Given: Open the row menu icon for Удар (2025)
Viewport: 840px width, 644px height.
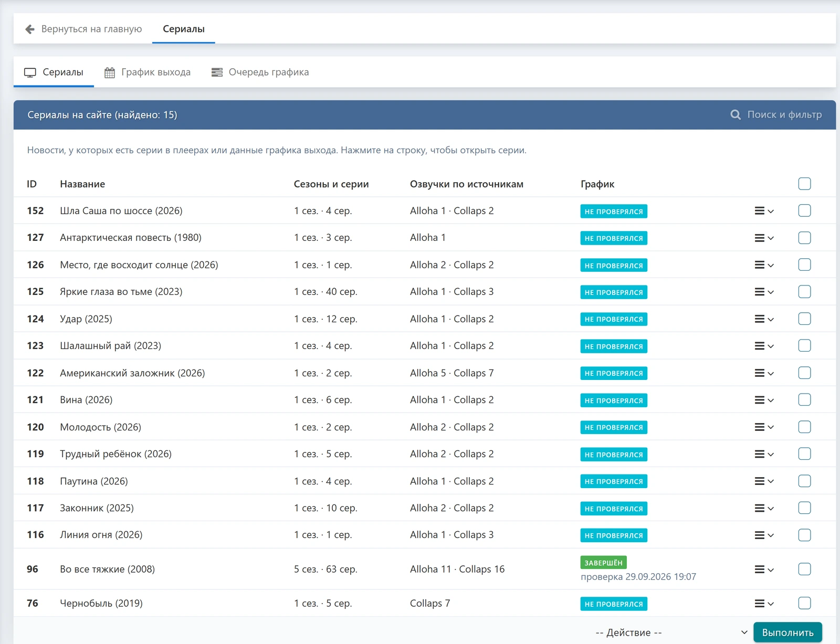Looking at the screenshot, I should coord(764,319).
